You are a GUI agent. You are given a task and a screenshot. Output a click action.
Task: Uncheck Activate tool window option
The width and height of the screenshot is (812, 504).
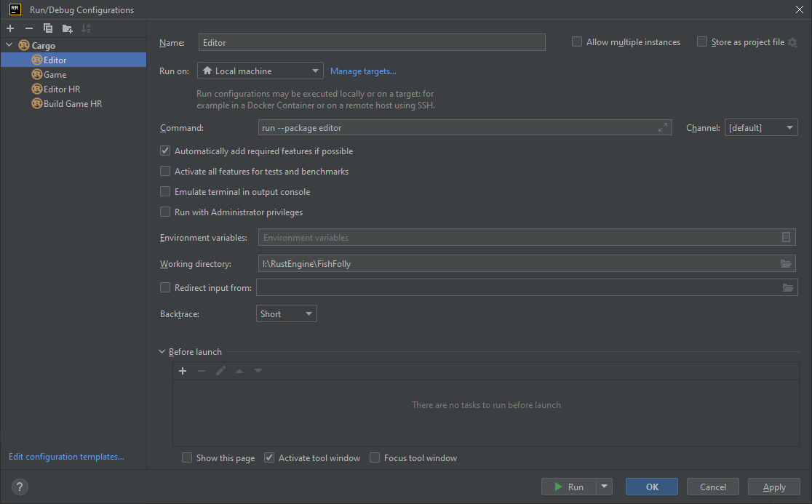269,457
